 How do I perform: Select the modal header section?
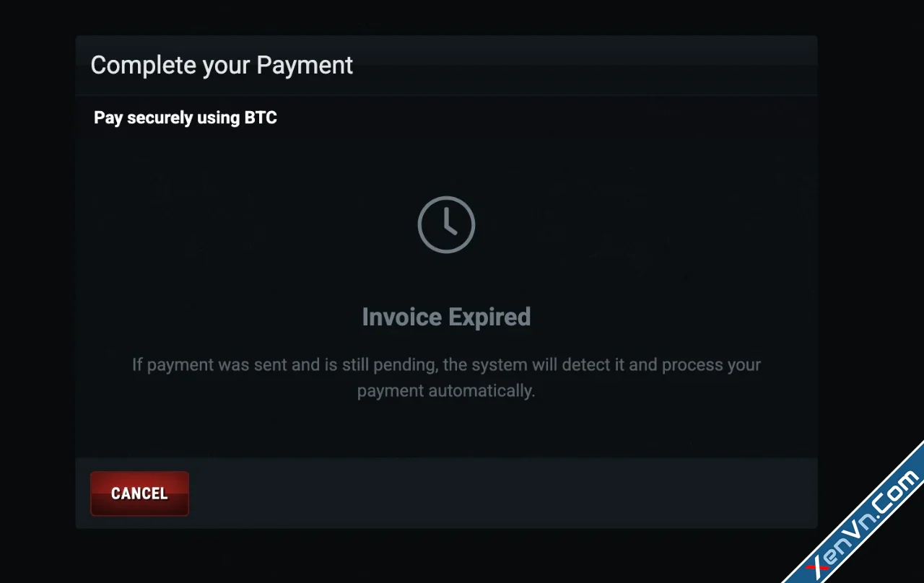(446, 65)
